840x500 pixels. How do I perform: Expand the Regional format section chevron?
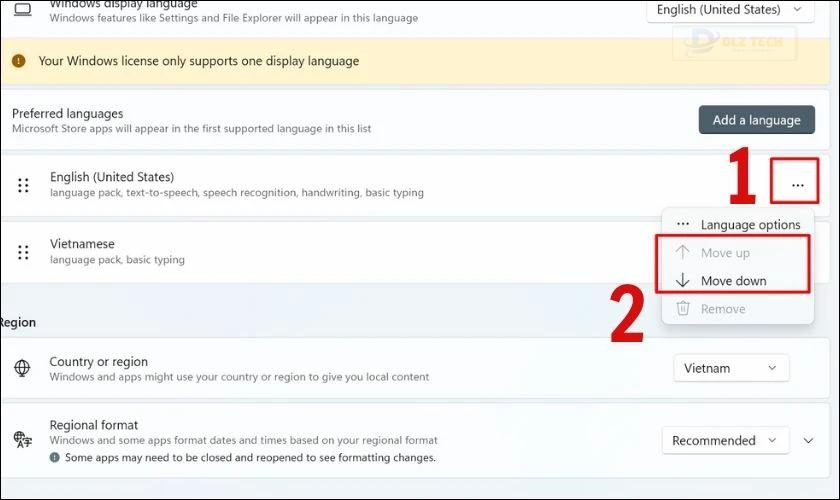tap(808, 441)
